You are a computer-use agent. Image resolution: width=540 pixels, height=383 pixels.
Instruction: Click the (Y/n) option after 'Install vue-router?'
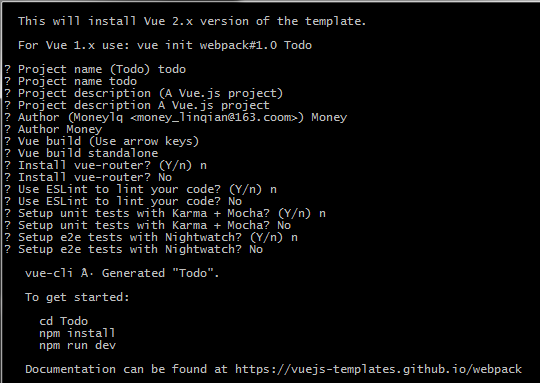(x=175, y=165)
